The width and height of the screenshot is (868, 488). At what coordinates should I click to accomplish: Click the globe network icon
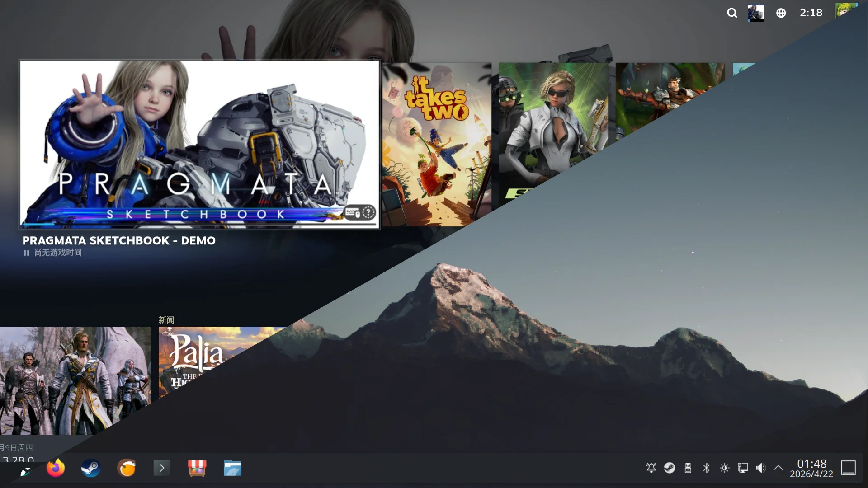click(781, 13)
